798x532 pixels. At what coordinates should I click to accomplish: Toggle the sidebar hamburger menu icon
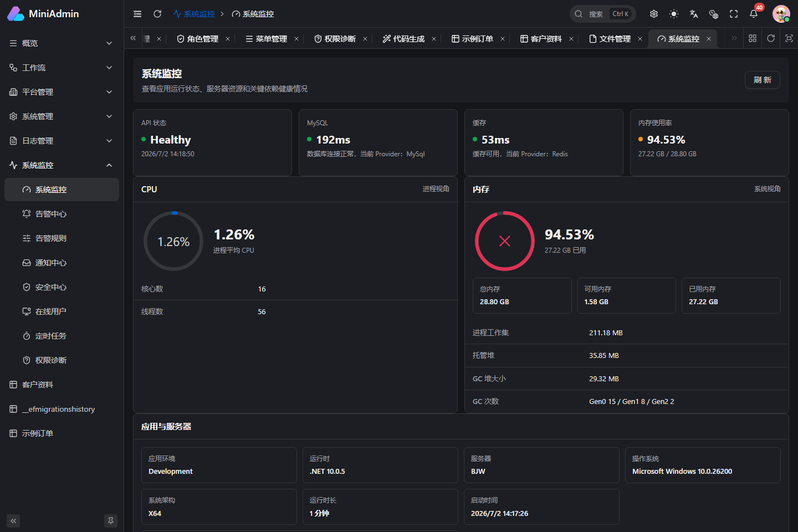click(x=137, y=14)
